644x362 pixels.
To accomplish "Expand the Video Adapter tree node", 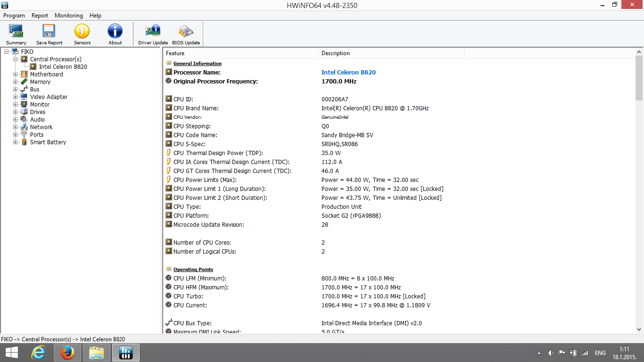I will (16, 97).
